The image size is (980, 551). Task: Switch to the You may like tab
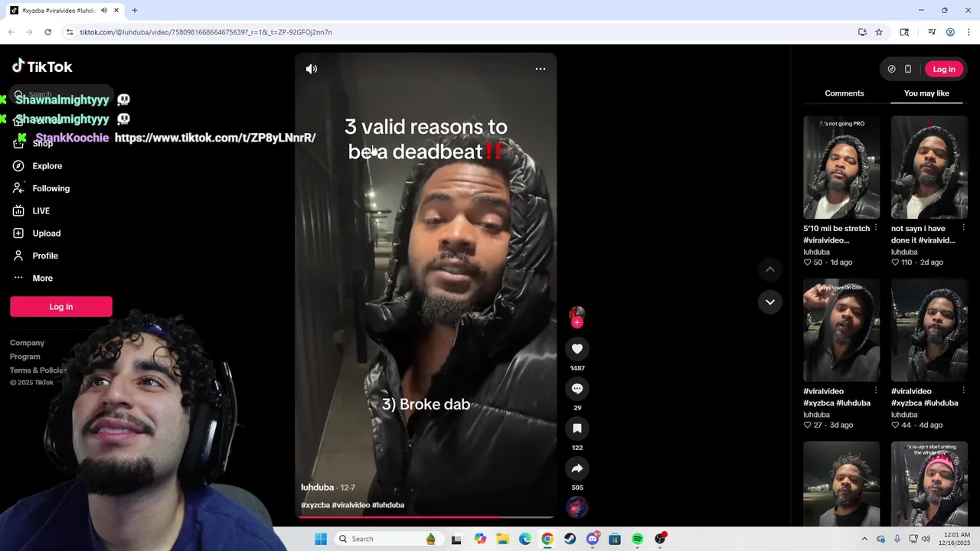(926, 93)
